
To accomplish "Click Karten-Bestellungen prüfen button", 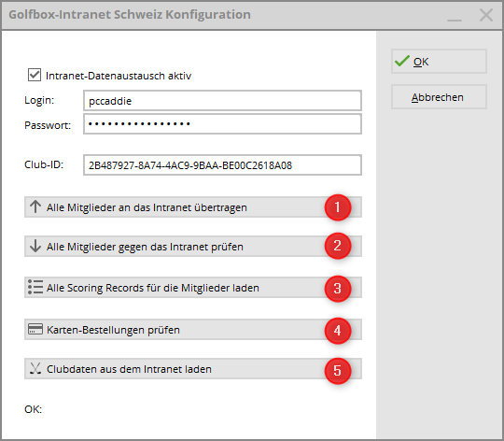I will (193, 330).
